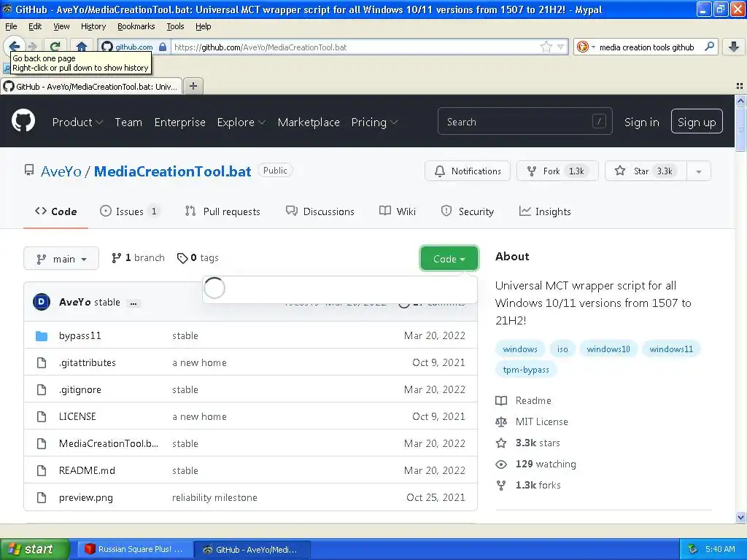Screen dimensions: 747x560
Task: Click the vertical scrollbar down arrow
Action: [x=740, y=517]
